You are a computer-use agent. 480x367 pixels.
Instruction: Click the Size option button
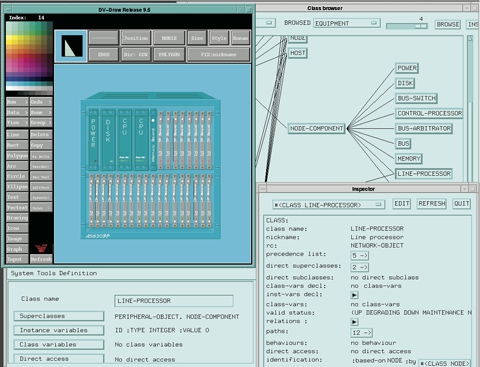tap(197, 38)
